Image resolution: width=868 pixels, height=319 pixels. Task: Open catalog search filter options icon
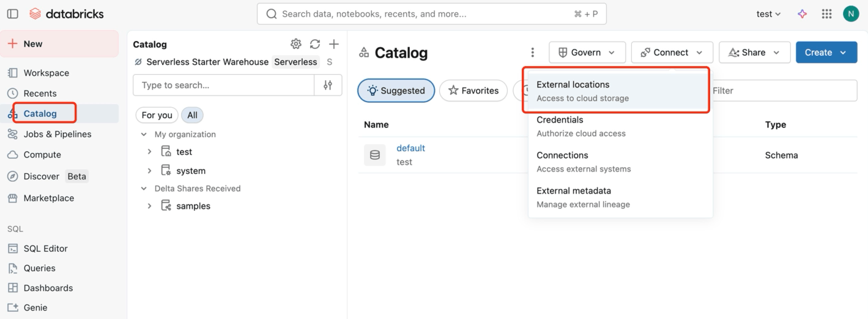click(x=328, y=85)
